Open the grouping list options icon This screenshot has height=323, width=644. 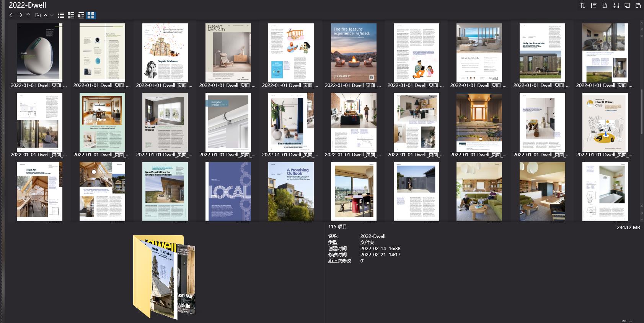click(594, 5)
